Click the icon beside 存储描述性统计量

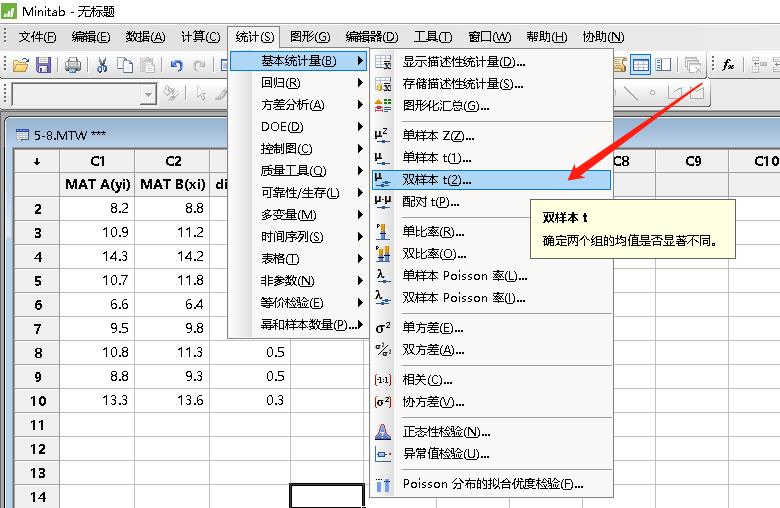383,84
